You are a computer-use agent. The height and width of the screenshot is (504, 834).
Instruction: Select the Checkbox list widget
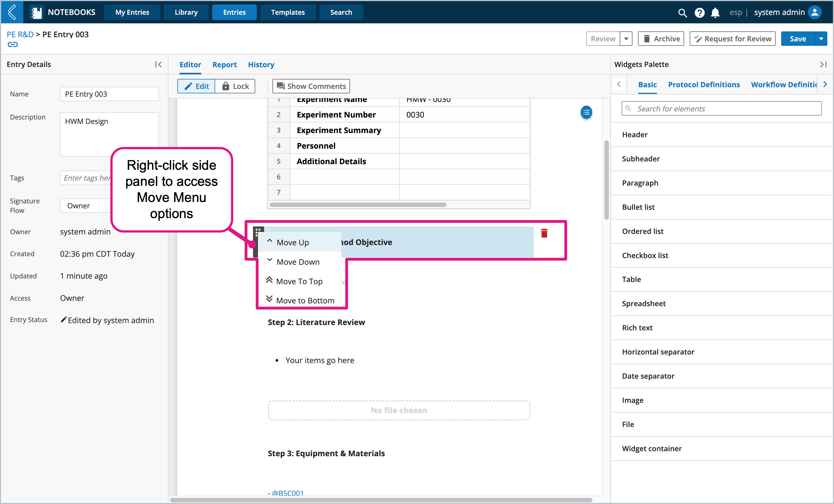pos(722,255)
